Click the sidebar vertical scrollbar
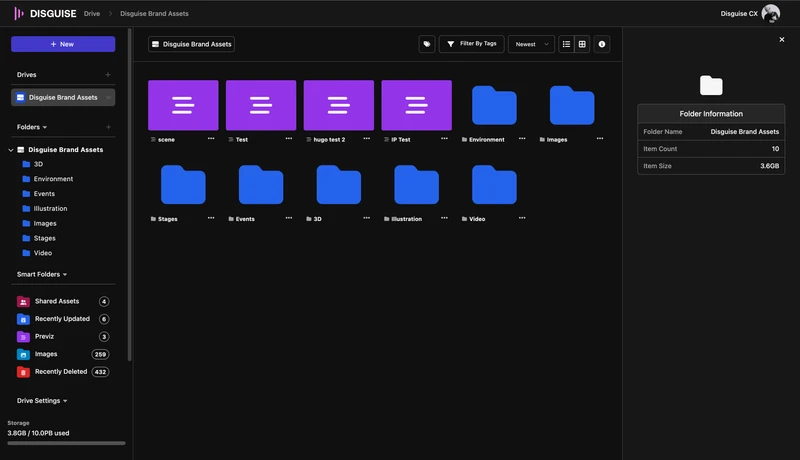 pyautogui.click(x=130, y=194)
